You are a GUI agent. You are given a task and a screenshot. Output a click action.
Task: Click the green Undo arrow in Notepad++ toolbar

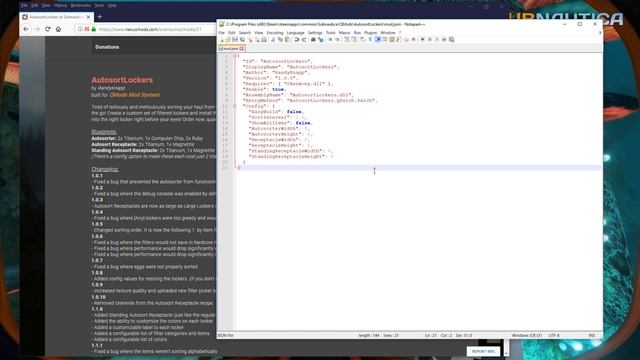click(x=296, y=40)
